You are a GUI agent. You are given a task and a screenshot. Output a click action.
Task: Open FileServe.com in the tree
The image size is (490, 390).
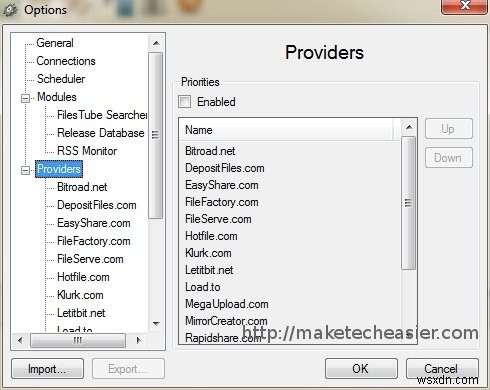coord(90,259)
